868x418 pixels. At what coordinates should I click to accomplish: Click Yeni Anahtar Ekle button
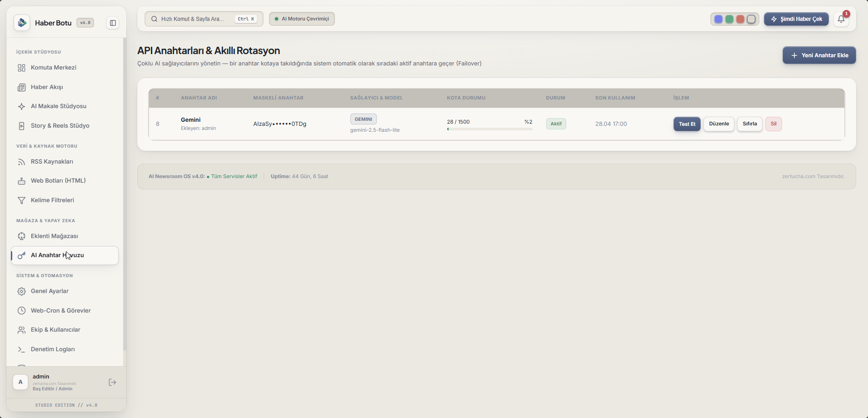tap(819, 55)
